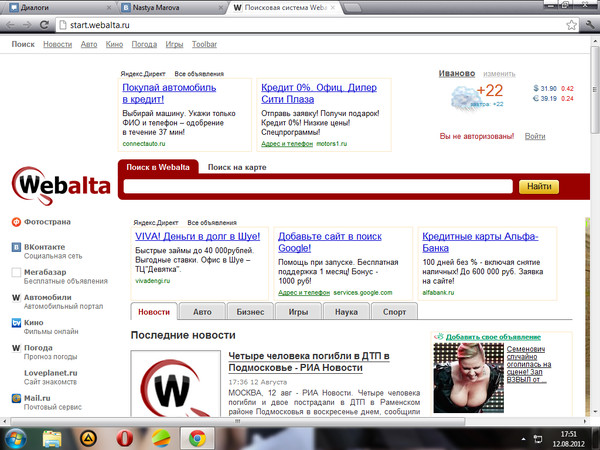Click the Кино sidebar icon

click(x=16, y=323)
